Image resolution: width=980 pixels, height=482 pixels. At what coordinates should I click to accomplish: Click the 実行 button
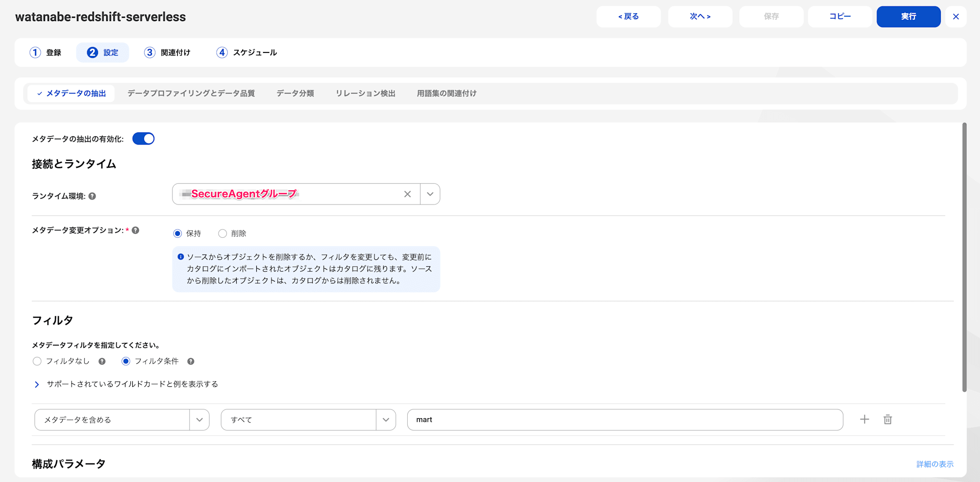coord(908,17)
